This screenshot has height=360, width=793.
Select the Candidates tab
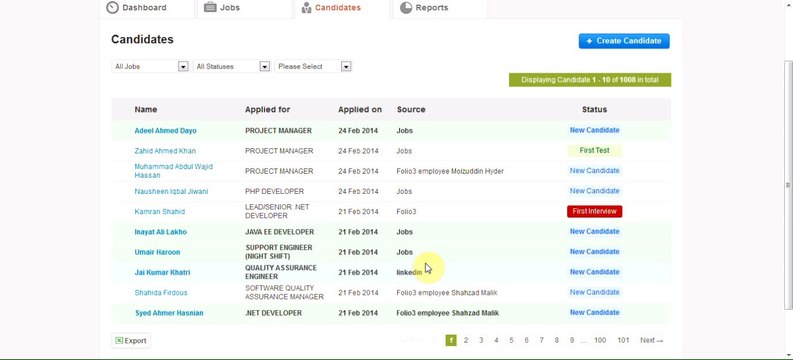[342, 8]
